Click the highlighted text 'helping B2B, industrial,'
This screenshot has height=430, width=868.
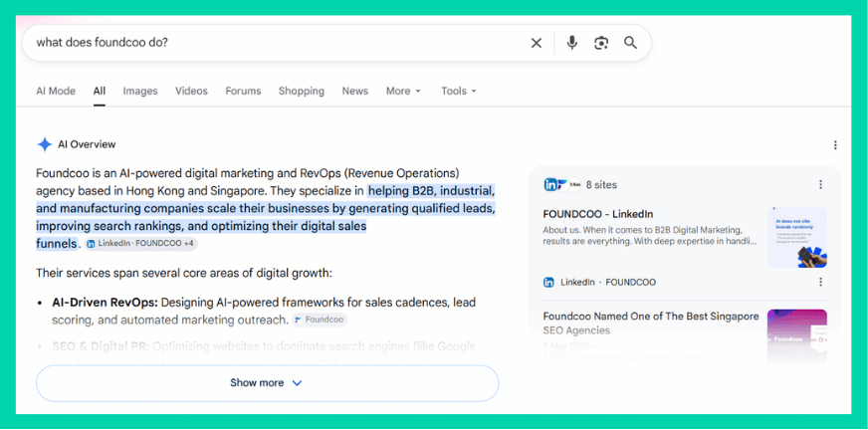click(431, 191)
